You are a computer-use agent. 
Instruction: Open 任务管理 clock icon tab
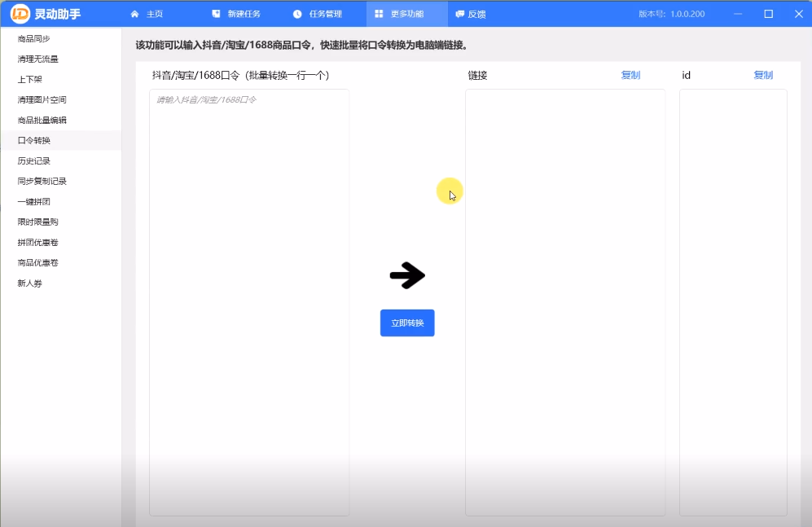coord(297,14)
